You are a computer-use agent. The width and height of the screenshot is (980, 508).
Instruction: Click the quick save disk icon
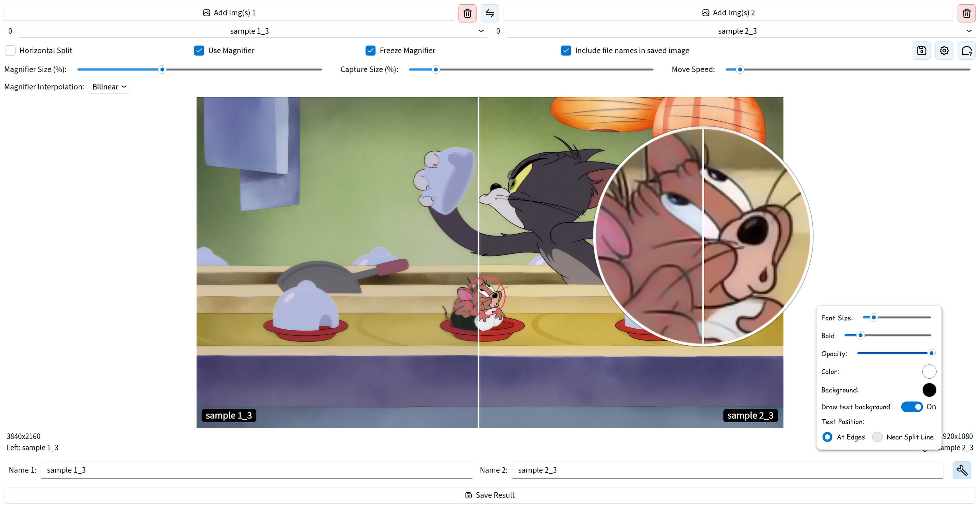921,51
